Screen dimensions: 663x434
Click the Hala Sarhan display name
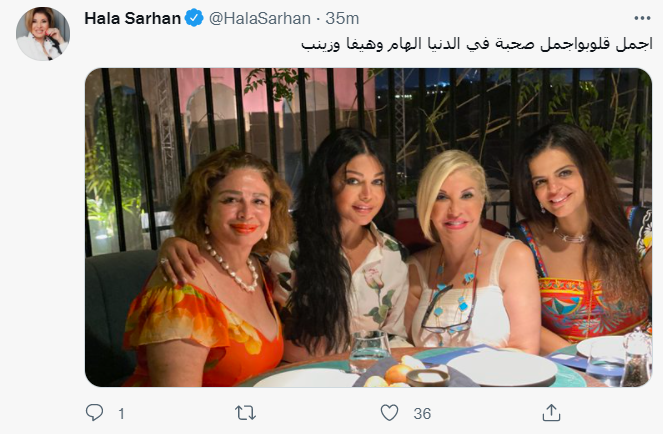coord(133,19)
